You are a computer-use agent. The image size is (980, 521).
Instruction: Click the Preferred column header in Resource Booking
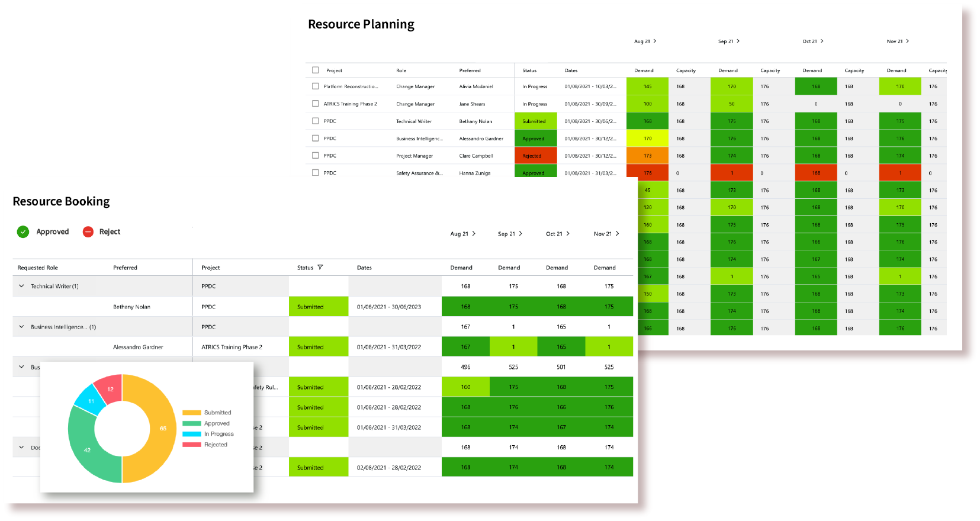click(125, 268)
